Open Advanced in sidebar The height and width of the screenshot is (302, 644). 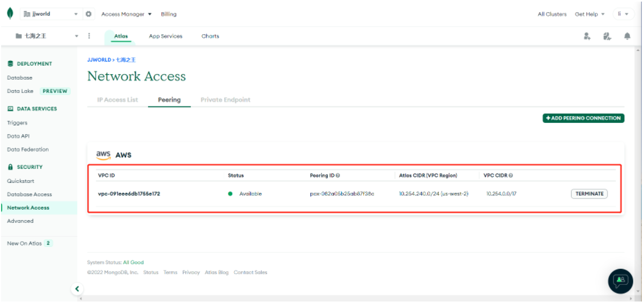point(20,221)
